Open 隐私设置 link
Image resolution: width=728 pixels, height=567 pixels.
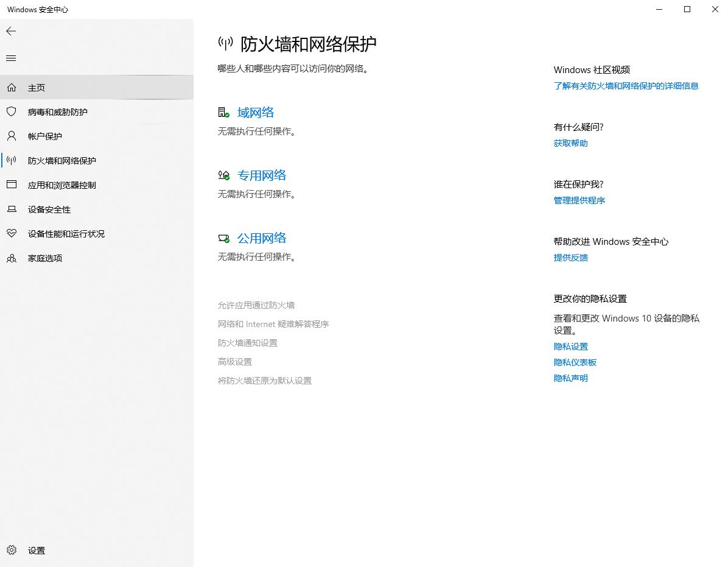click(570, 346)
